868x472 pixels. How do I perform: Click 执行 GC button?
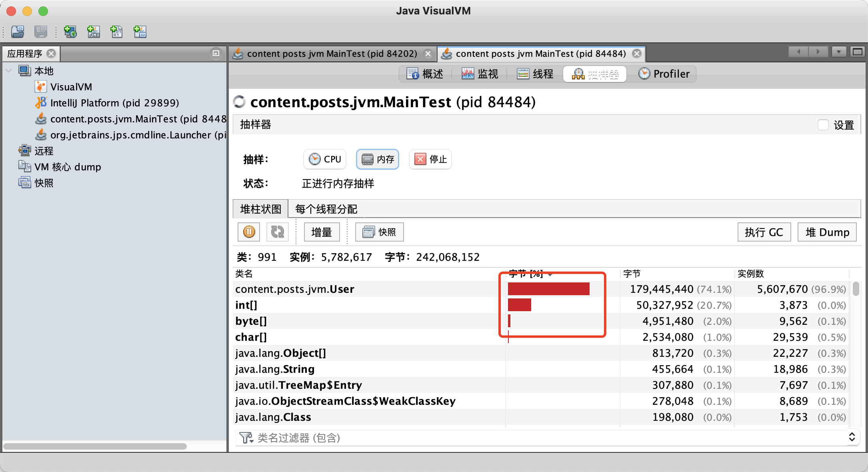[764, 232]
